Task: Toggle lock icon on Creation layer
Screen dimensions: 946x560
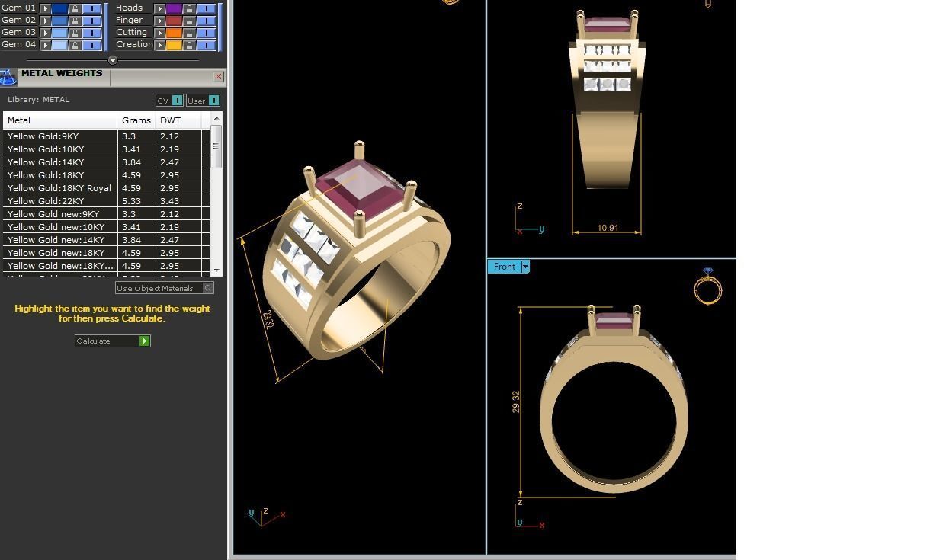Action: coord(189,45)
